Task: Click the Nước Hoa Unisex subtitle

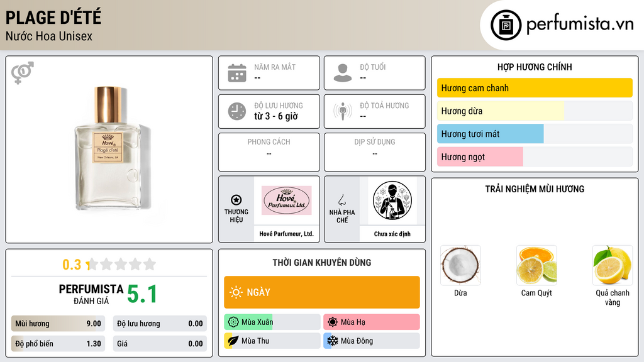Action: [x=49, y=36]
